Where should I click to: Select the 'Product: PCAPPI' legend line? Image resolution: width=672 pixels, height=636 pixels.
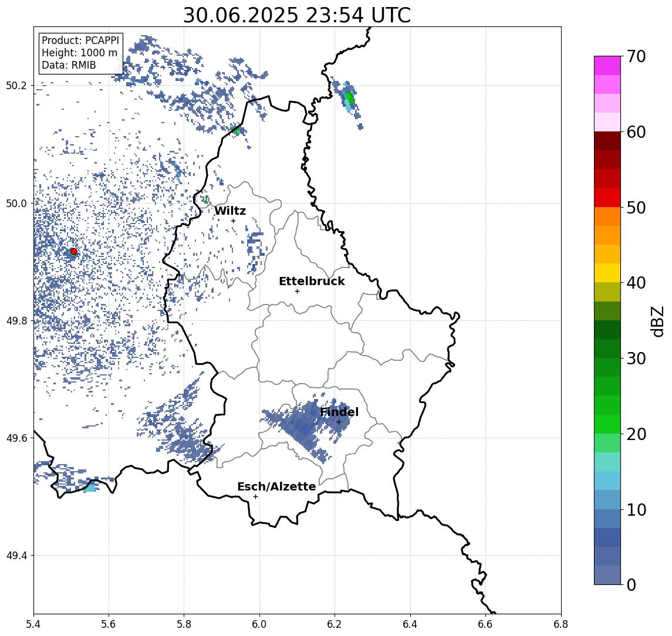80,40
